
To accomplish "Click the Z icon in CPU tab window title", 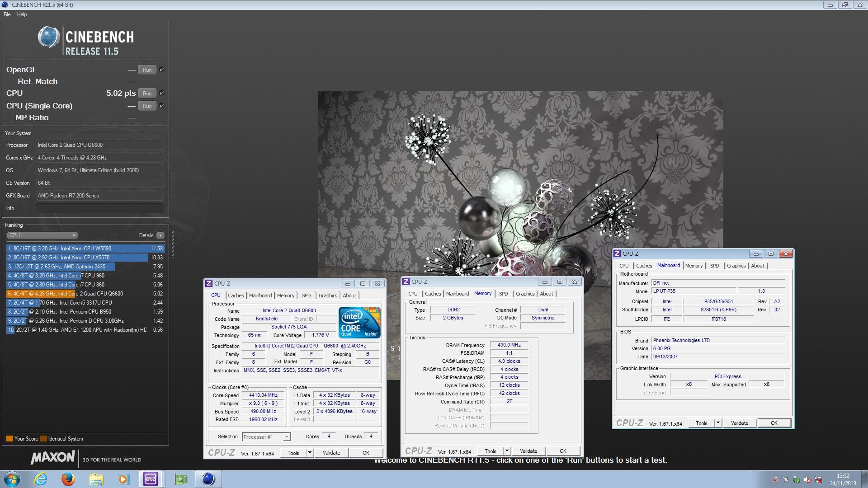I will [x=209, y=283].
